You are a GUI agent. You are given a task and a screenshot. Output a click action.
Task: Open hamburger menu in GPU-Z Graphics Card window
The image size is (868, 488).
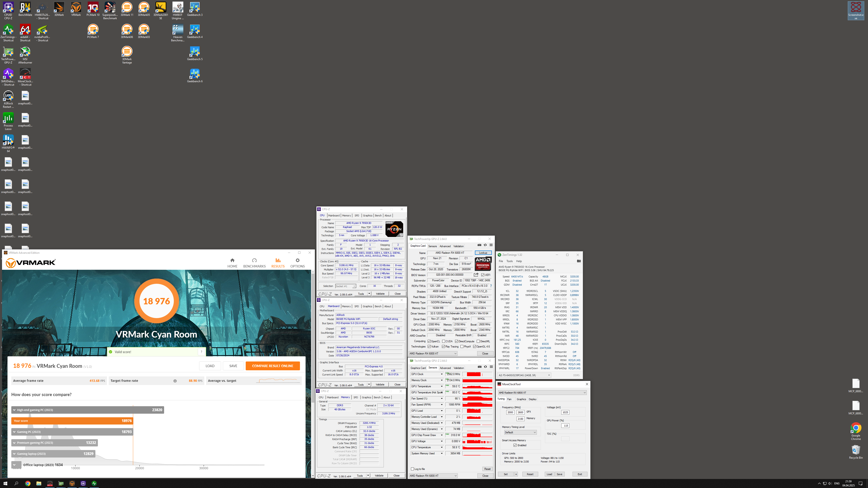click(x=491, y=245)
